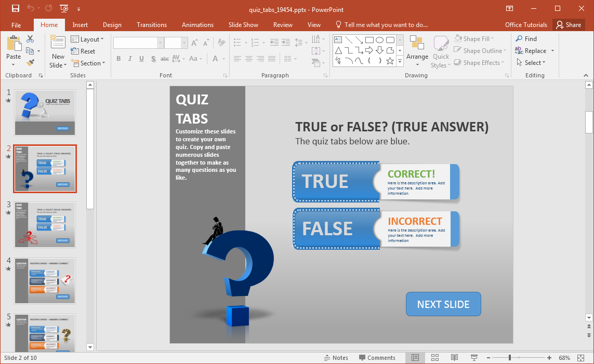
Task: Toggle Italic formatting
Action: (130, 59)
